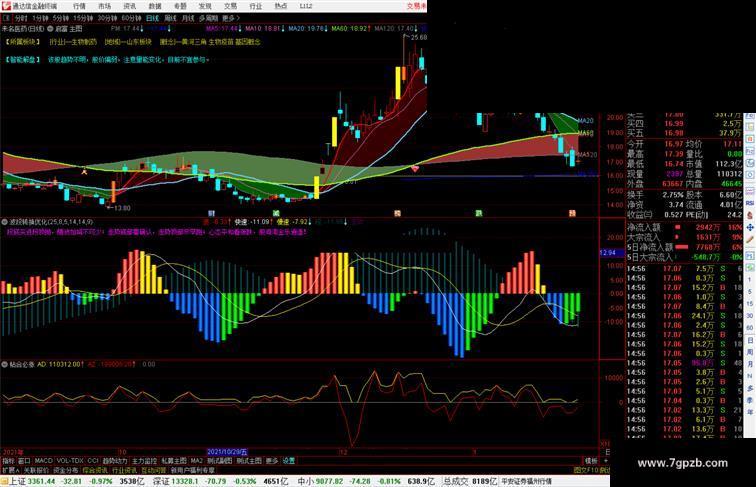Click the 中小 index in status bar

point(306,481)
